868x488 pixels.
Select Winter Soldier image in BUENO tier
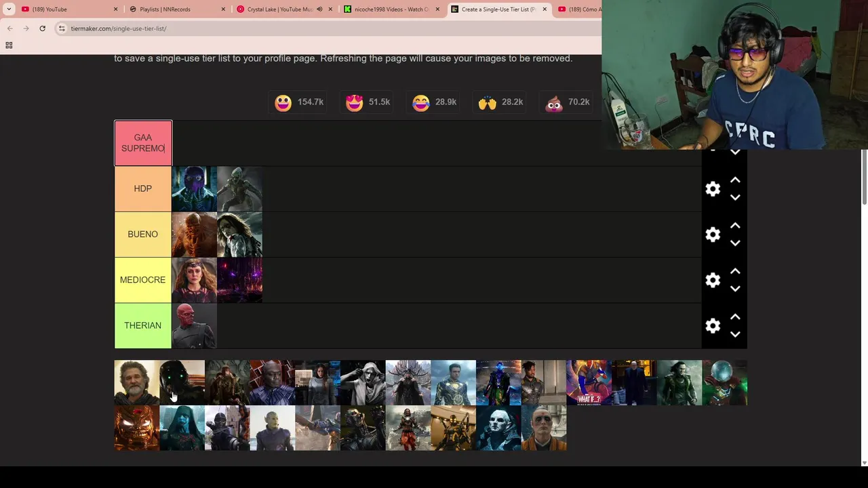click(x=239, y=235)
